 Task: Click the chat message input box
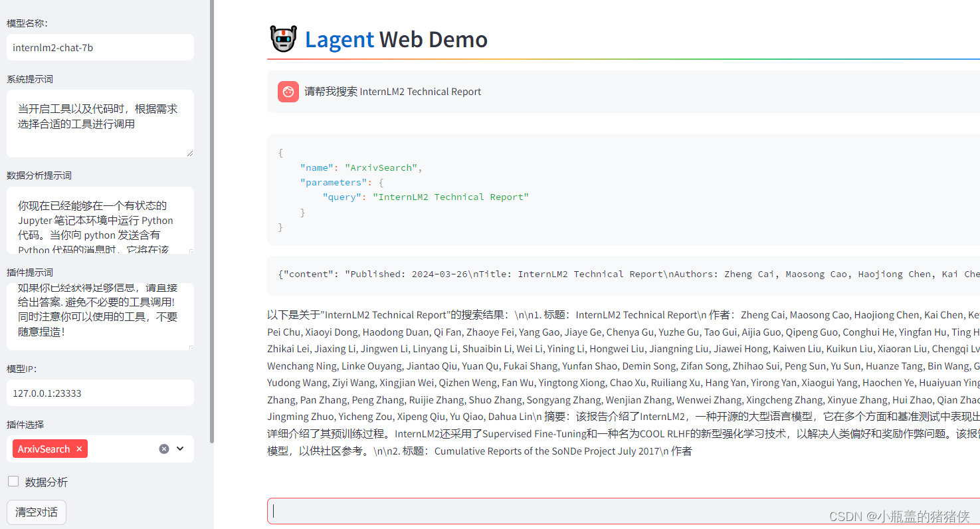click(x=623, y=511)
